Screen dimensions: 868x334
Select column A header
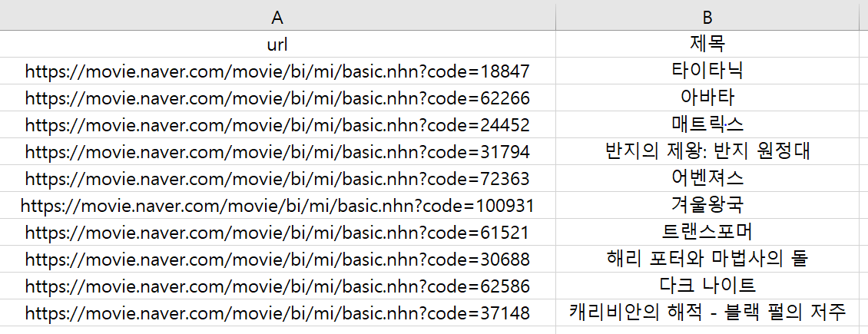pyautogui.click(x=277, y=17)
